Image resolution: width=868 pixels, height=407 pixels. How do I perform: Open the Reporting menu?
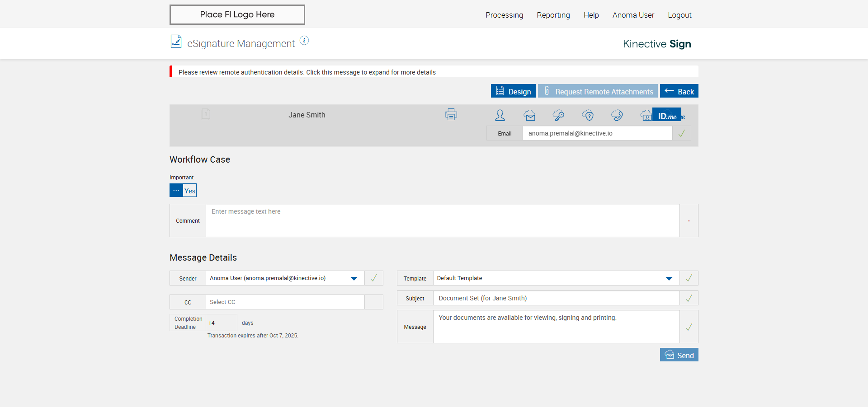(553, 15)
